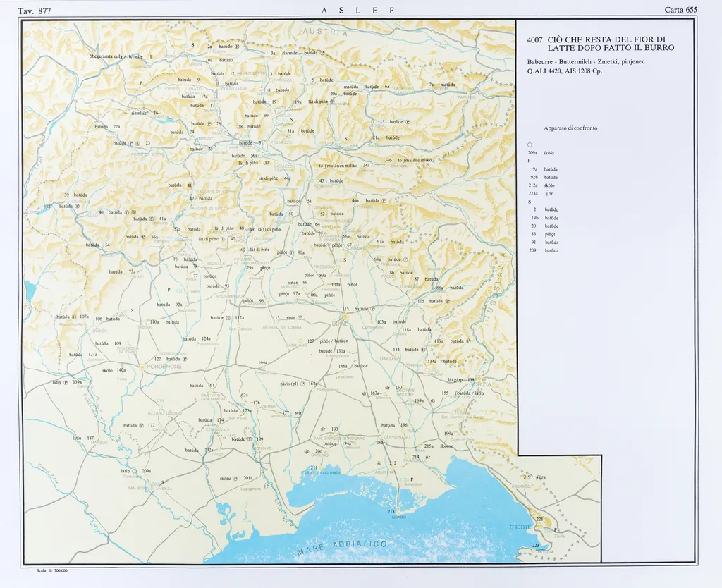Click the Tav. 877 header text

35,10
